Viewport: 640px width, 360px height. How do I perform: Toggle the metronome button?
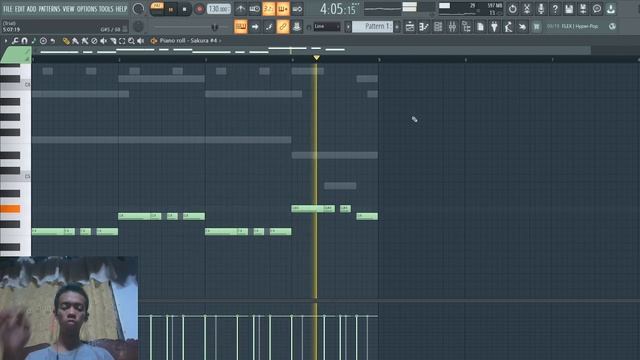(240, 9)
